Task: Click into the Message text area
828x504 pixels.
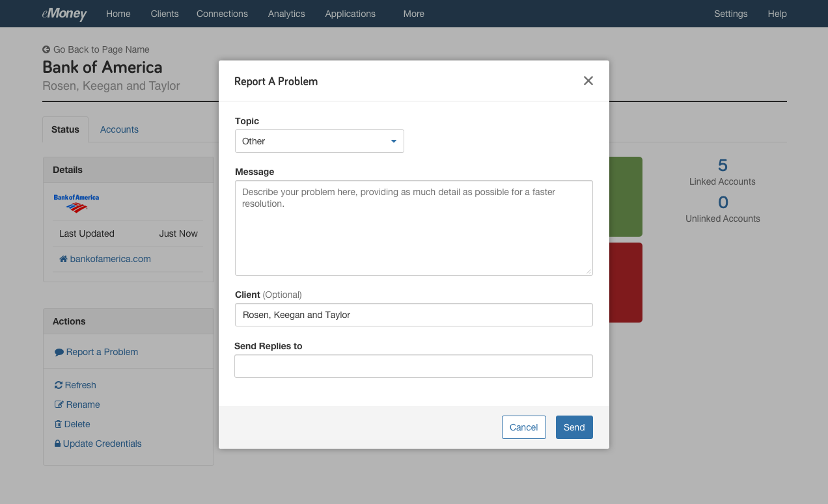Action: (414, 228)
